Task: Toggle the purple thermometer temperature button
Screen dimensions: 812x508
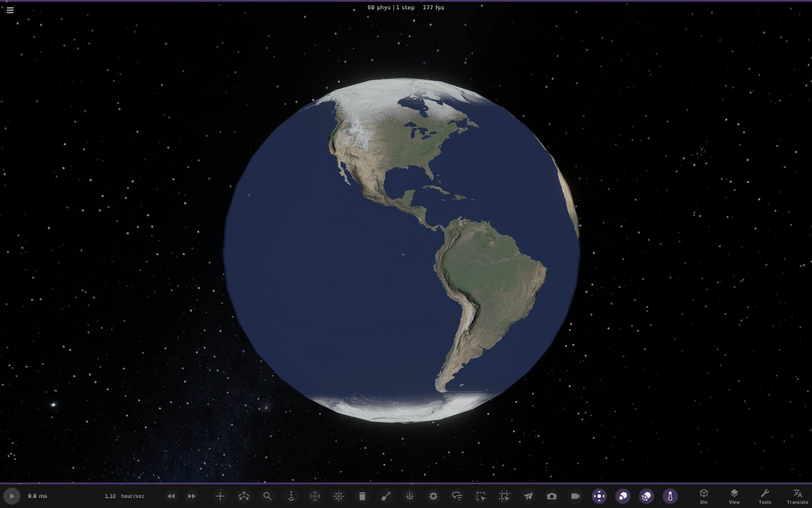Action: point(670,496)
